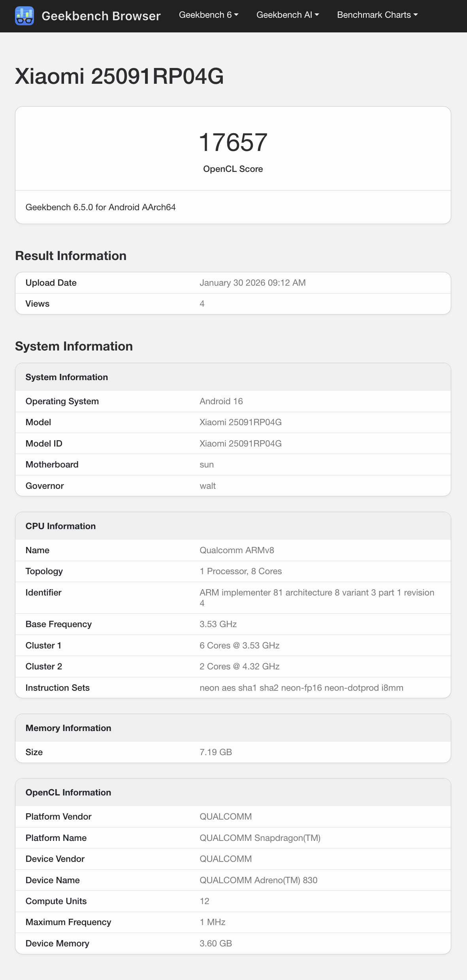The width and height of the screenshot is (467, 980).
Task: Click the Cluster 2 cores value
Action: click(x=239, y=667)
